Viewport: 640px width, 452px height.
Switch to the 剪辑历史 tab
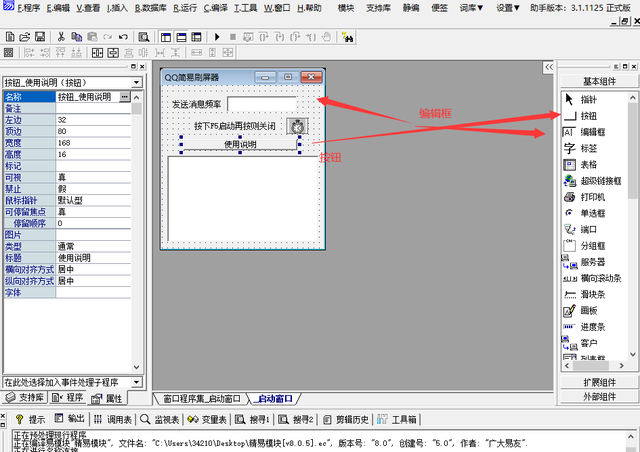[347, 419]
